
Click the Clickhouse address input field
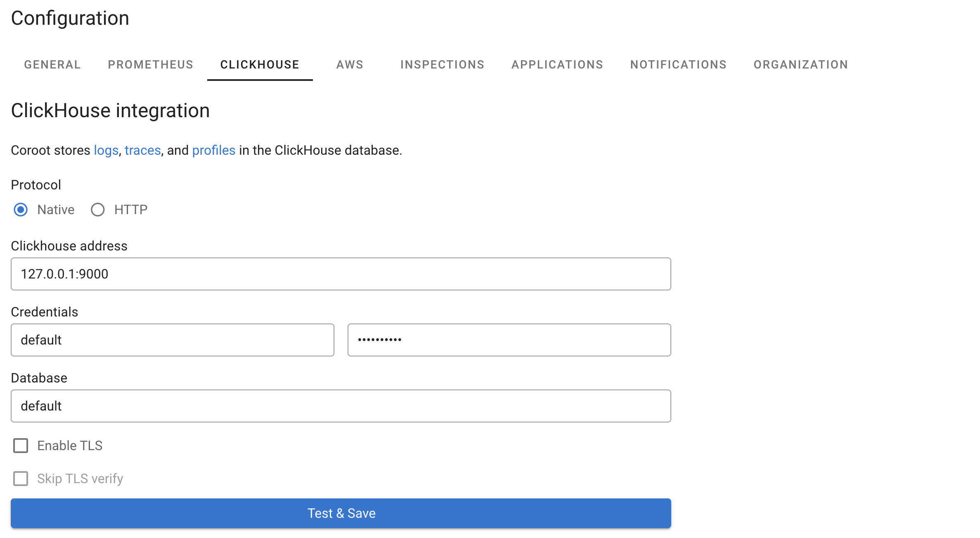pyautogui.click(x=341, y=273)
